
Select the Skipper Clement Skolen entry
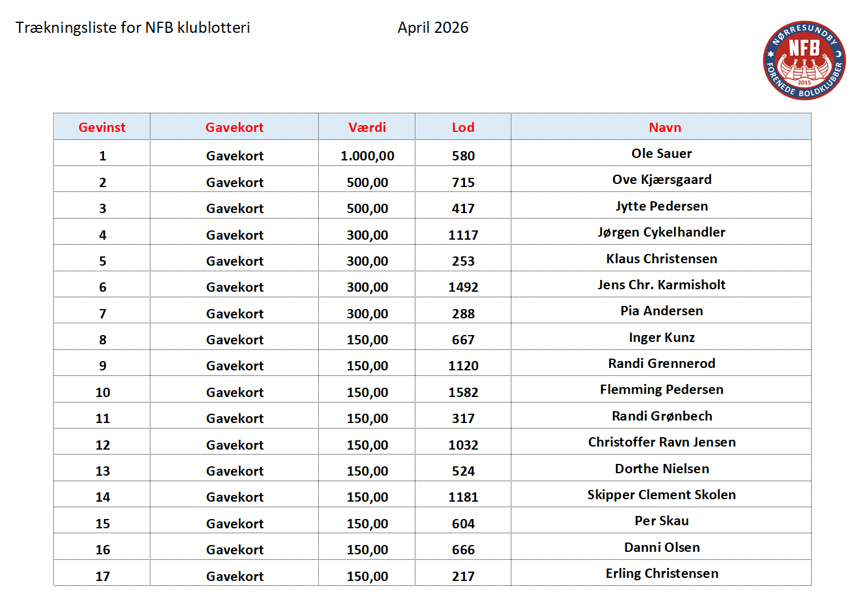tap(661, 495)
